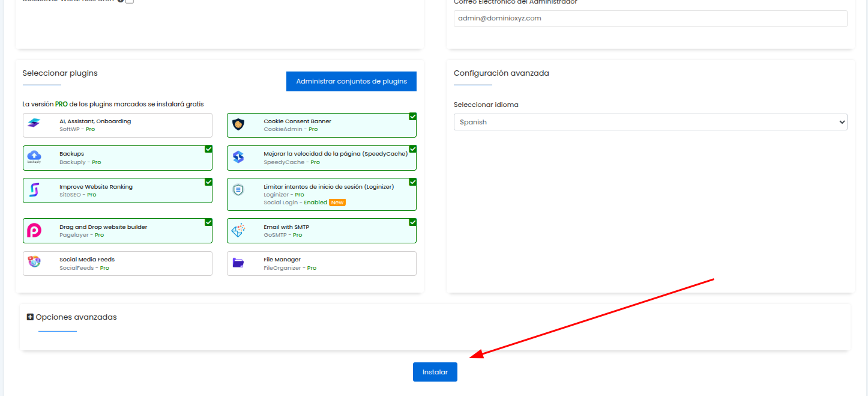Screen dimensions: 868x396
Task: Click the SiteSEO - Pro subtitle
Action: tap(77, 195)
